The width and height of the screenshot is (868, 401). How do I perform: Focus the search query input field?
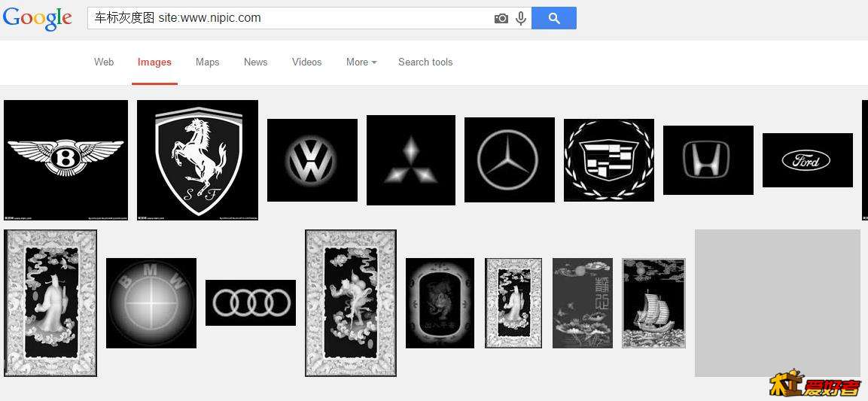(290, 18)
